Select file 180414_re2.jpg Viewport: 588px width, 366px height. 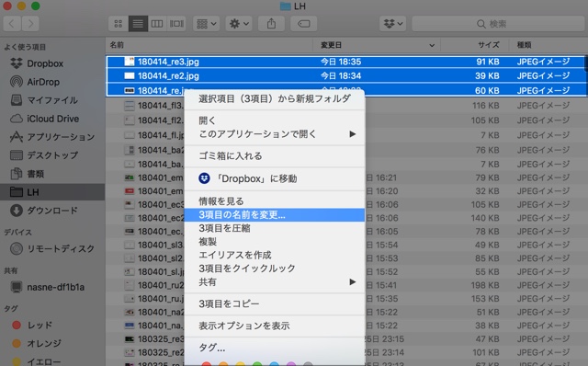tap(346, 75)
